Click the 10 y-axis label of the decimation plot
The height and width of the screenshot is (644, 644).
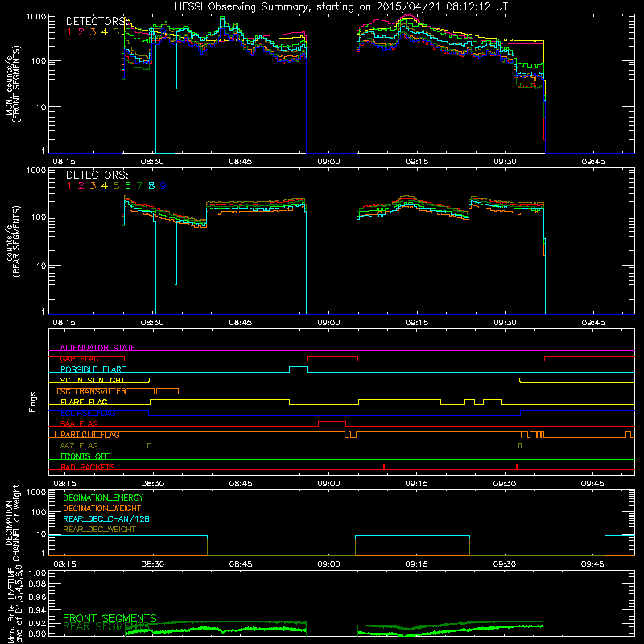[42, 535]
